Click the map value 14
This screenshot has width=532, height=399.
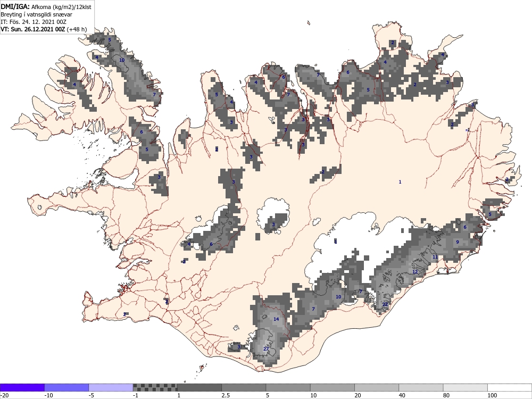pyautogui.click(x=276, y=319)
